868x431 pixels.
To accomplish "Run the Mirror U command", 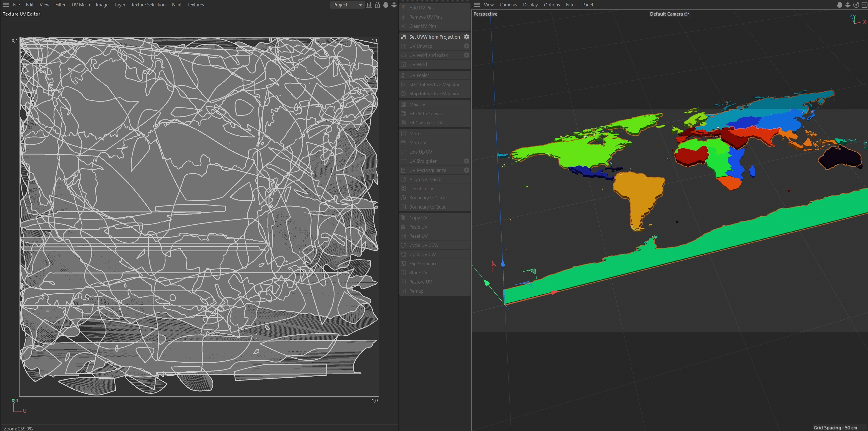I will pyautogui.click(x=417, y=134).
